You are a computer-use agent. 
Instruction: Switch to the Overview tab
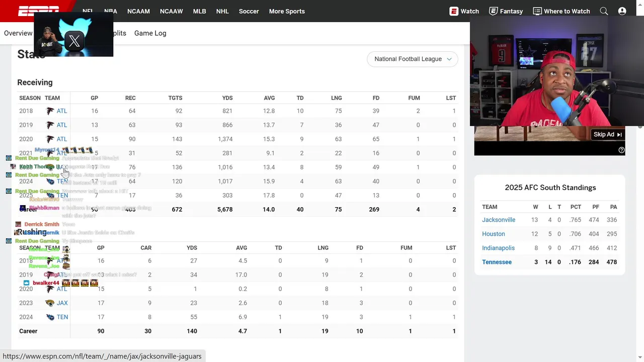18,33
